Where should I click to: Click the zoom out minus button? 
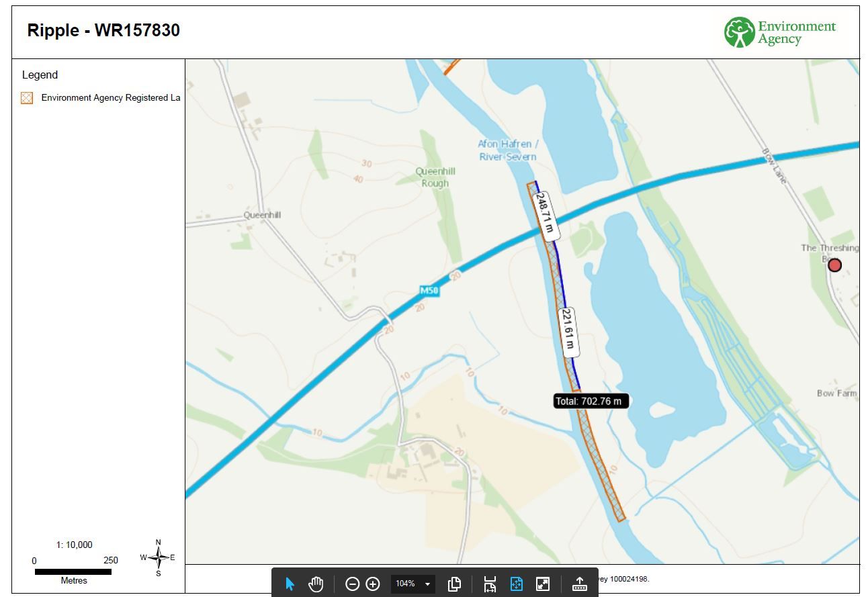[x=352, y=584]
